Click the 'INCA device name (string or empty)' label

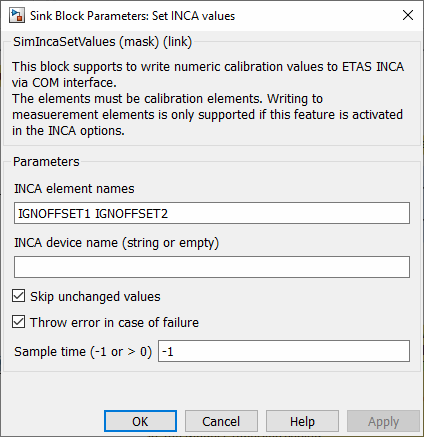click(117, 243)
